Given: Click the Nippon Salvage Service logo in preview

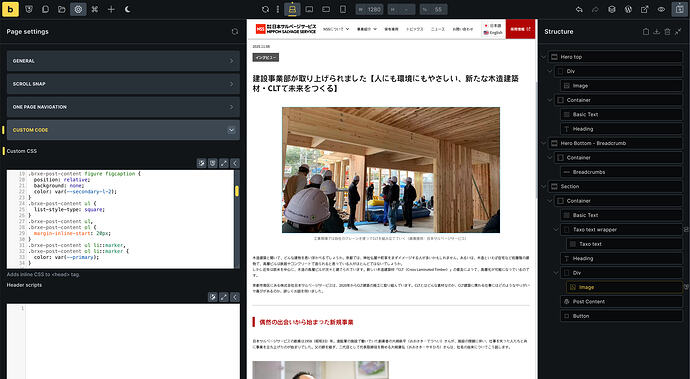Looking at the screenshot, I should click(x=286, y=29).
